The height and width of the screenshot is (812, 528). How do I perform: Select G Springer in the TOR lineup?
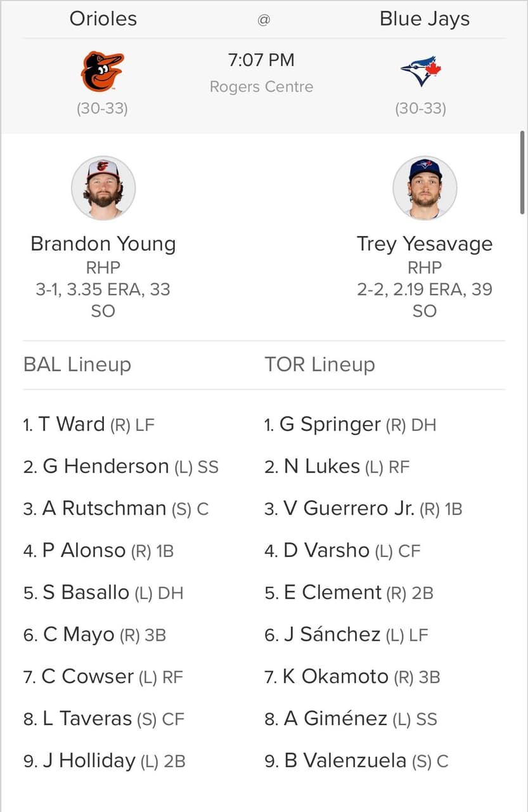pos(351,424)
